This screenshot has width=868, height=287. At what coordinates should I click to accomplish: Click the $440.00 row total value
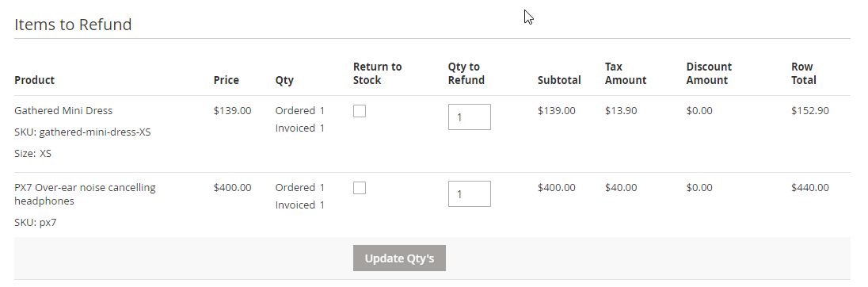pos(810,188)
